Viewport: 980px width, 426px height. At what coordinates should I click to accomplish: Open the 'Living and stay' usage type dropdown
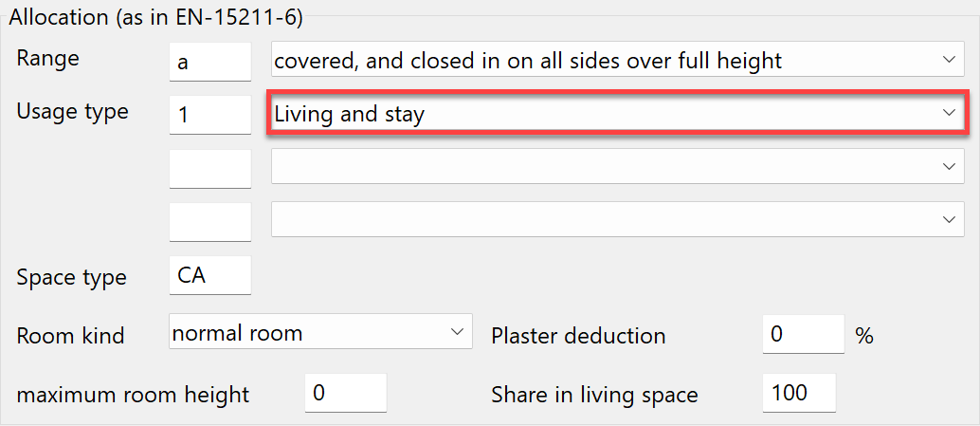(x=607, y=114)
